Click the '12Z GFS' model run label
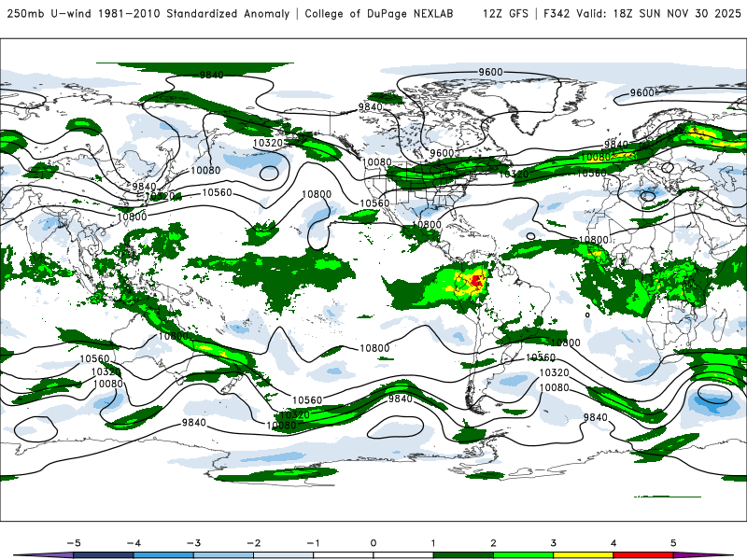The height and width of the screenshot is (560, 747). (x=505, y=14)
